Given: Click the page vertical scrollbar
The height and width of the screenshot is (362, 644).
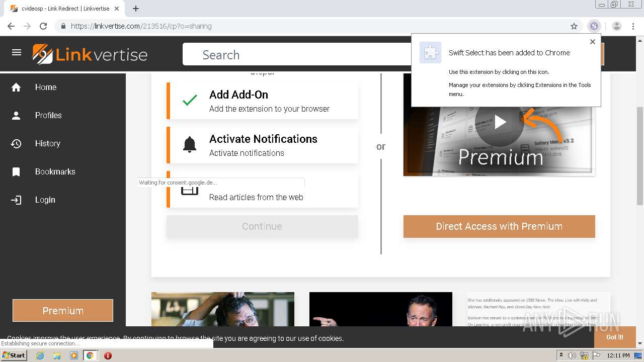Looking at the screenshot, I should coord(640,156).
